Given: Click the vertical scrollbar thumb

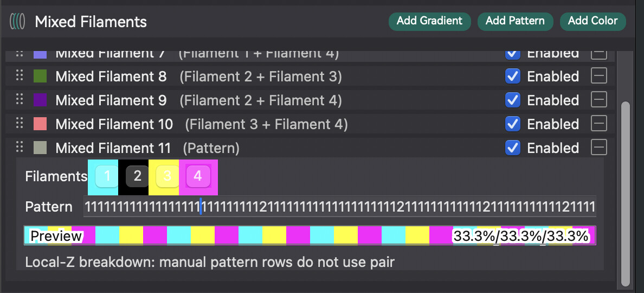Looking at the screenshot, I should pos(625,193).
